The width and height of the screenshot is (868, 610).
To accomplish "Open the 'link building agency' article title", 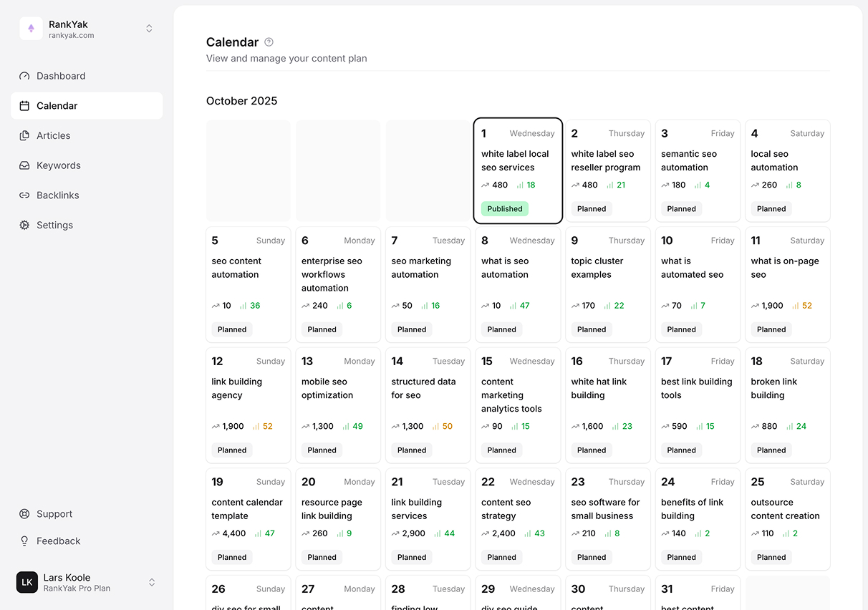I will pyautogui.click(x=237, y=389).
